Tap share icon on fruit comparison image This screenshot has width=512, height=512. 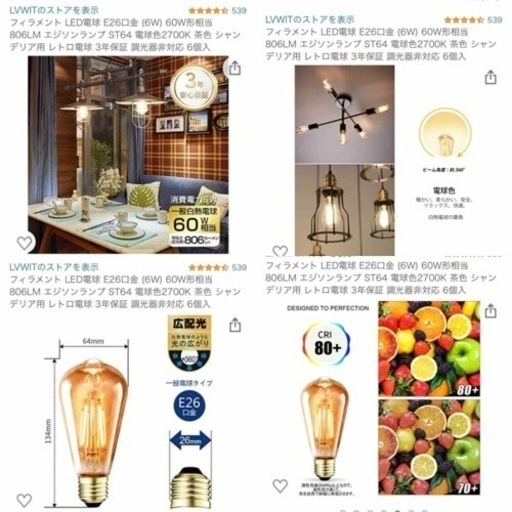[490, 311]
